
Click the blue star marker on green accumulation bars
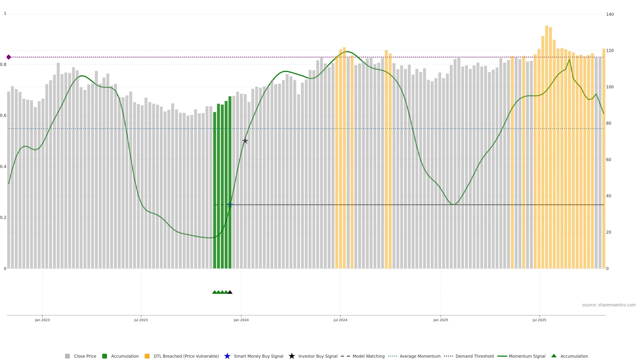pyautogui.click(x=230, y=205)
